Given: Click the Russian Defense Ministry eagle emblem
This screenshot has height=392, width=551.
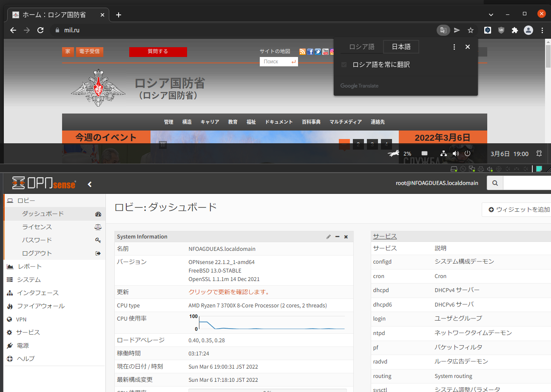Looking at the screenshot, I should click(x=98, y=88).
